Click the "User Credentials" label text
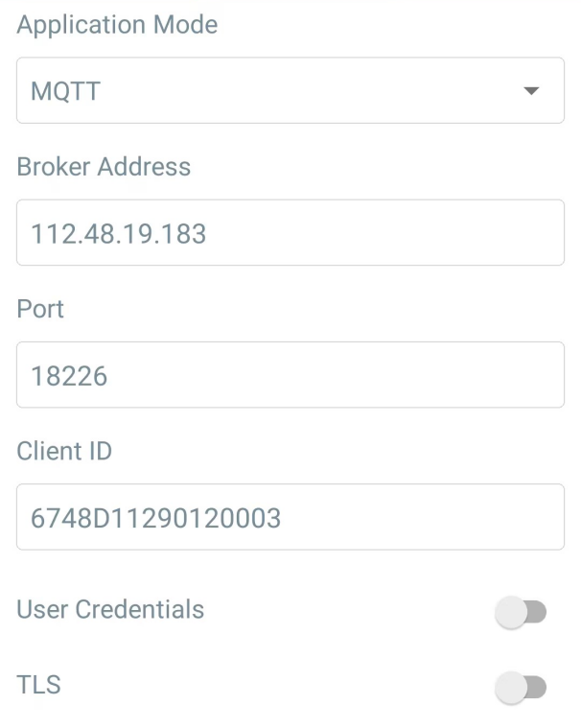 point(110,609)
